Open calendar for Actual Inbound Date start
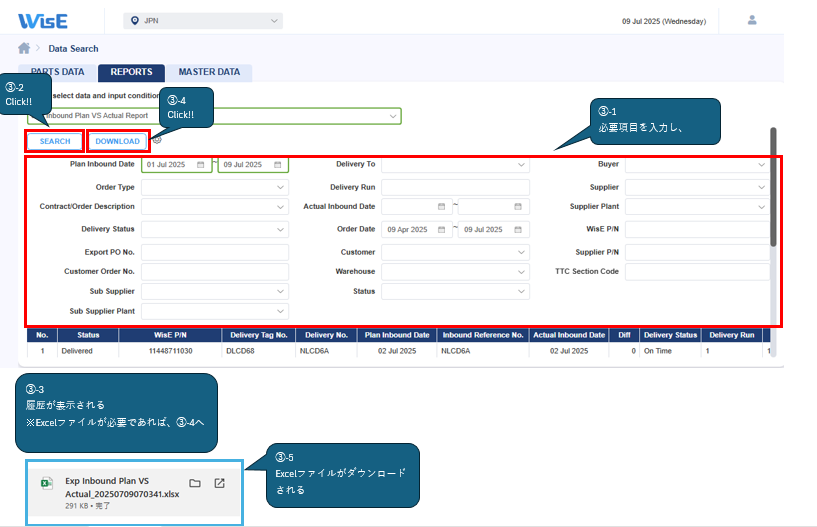The image size is (817, 527). coord(441,207)
